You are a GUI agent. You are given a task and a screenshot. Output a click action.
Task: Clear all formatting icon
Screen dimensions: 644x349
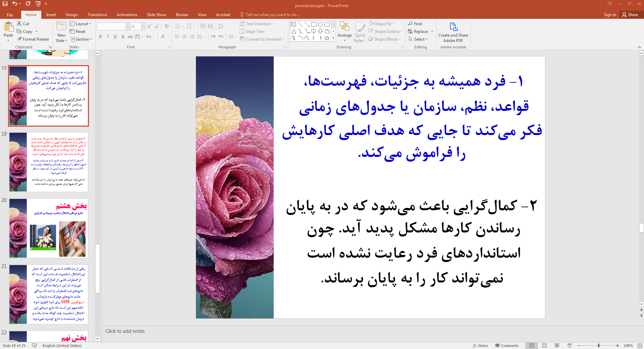click(167, 26)
